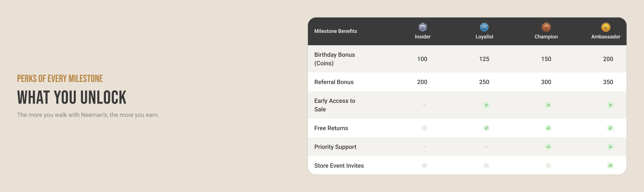644x192 pixels.
Task: Click the WHAT YOU UNLOCK heading
Action: tap(72, 97)
